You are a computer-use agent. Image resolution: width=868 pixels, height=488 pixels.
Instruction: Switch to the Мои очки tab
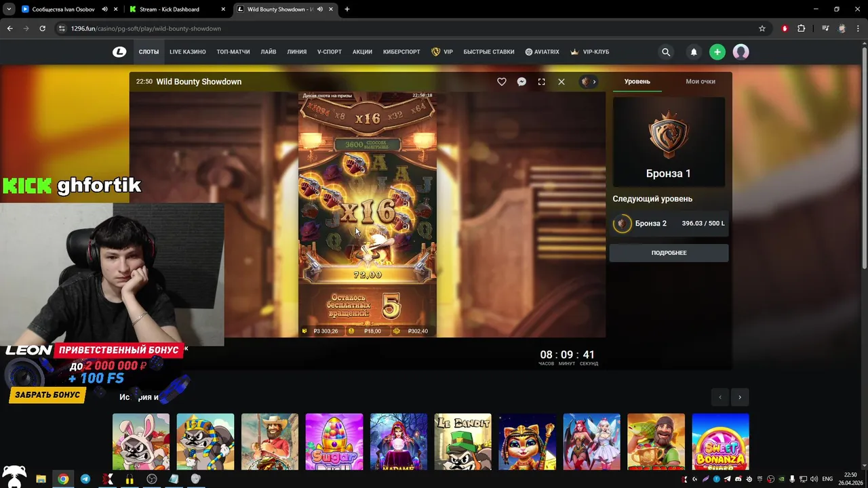(x=701, y=81)
